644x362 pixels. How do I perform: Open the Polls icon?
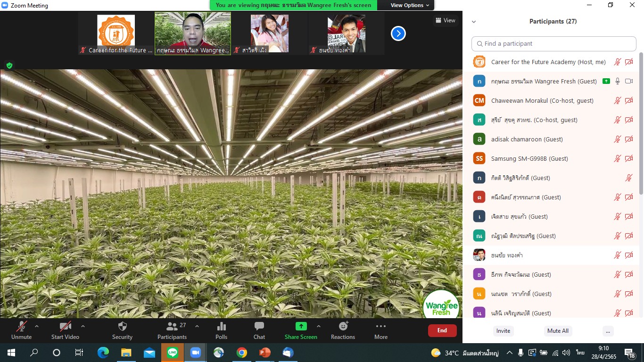pos(221,327)
